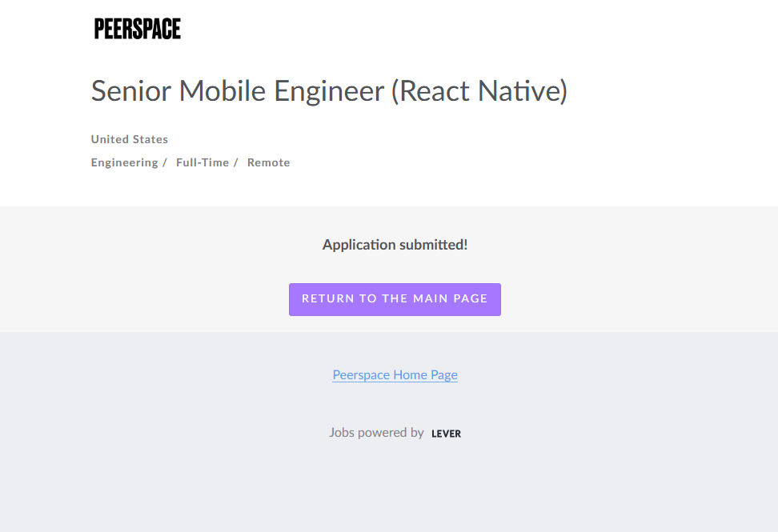Select the Full-Time commitment label
Viewport: 778px width, 532px height.
click(x=203, y=162)
